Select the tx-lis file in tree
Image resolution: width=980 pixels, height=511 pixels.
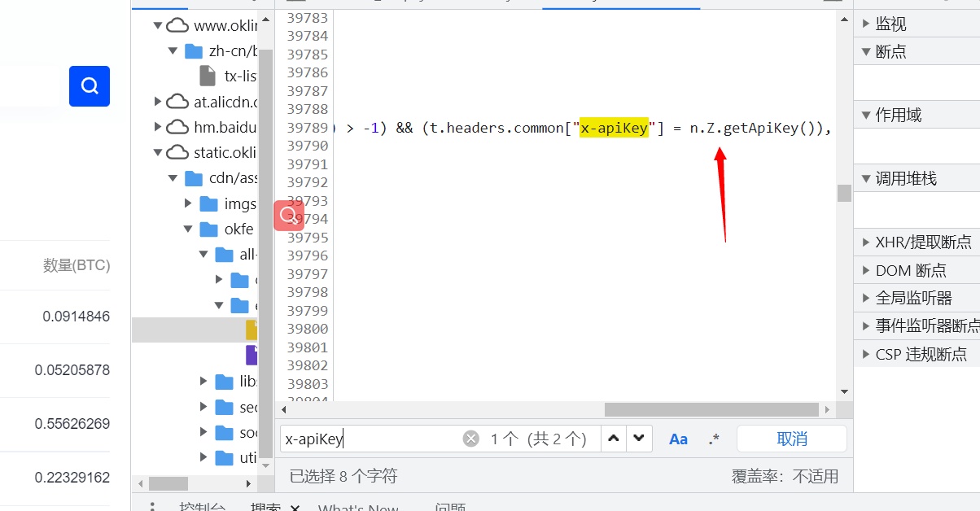pyautogui.click(x=240, y=76)
